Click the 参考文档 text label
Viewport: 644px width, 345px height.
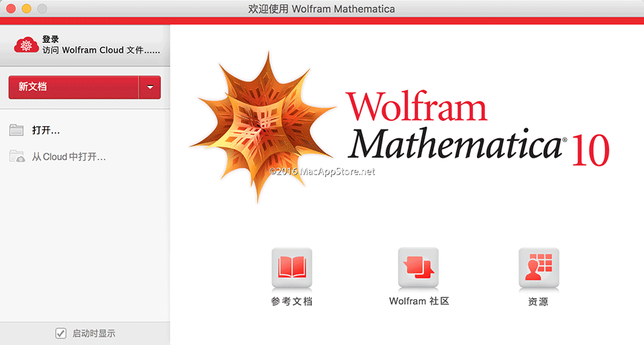(291, 301)
